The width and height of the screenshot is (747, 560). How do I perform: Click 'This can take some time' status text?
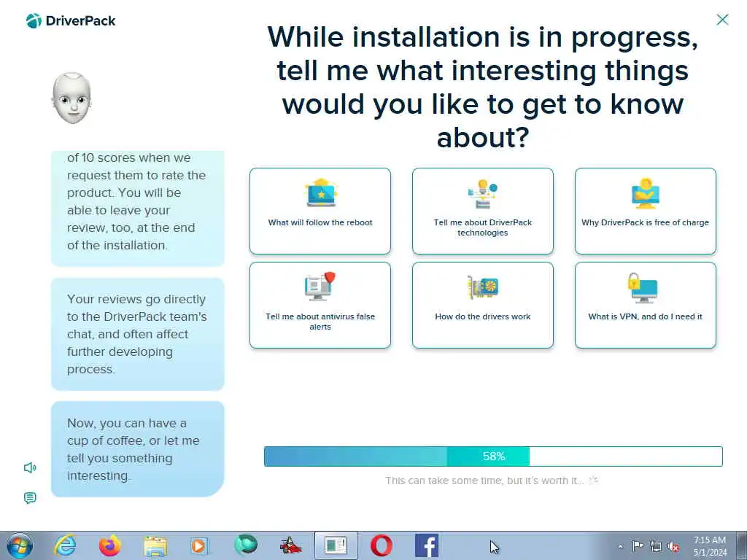(x=484, y=481)
